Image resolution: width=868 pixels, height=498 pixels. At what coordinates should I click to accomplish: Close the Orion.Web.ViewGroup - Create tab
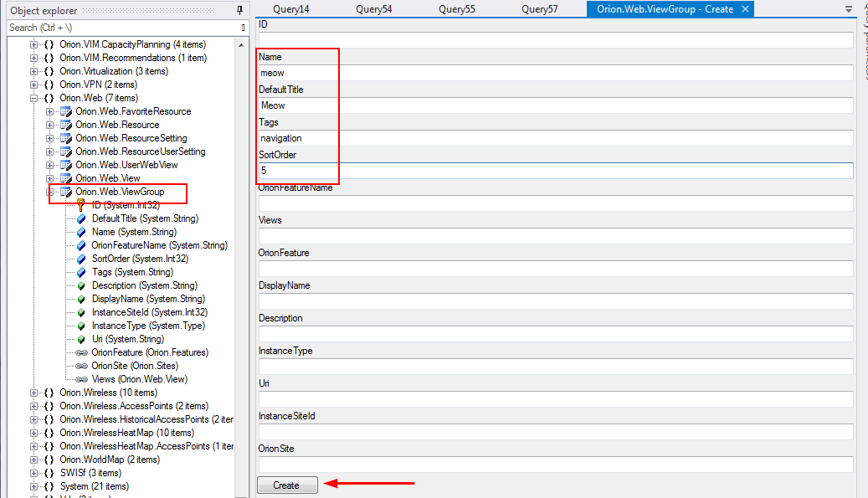(745, 9)
